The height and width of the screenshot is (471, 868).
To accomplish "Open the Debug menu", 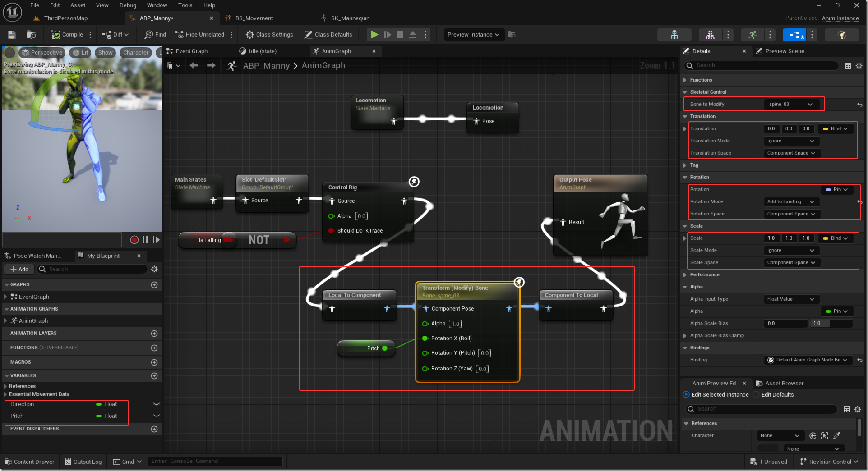I will [128, 5].
